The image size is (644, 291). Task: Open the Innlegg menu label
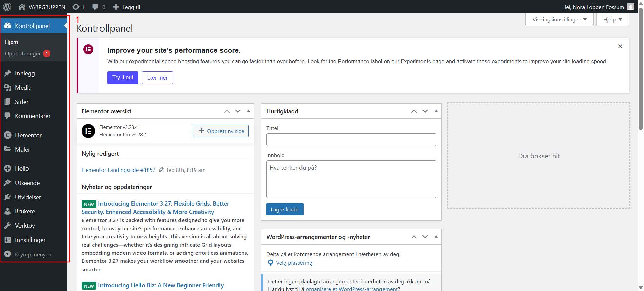(25, 73)
